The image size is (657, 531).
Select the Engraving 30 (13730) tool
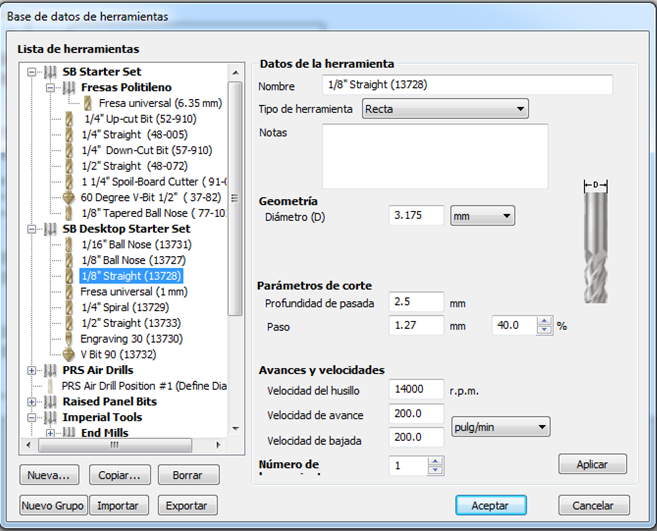tap(132, 339)
